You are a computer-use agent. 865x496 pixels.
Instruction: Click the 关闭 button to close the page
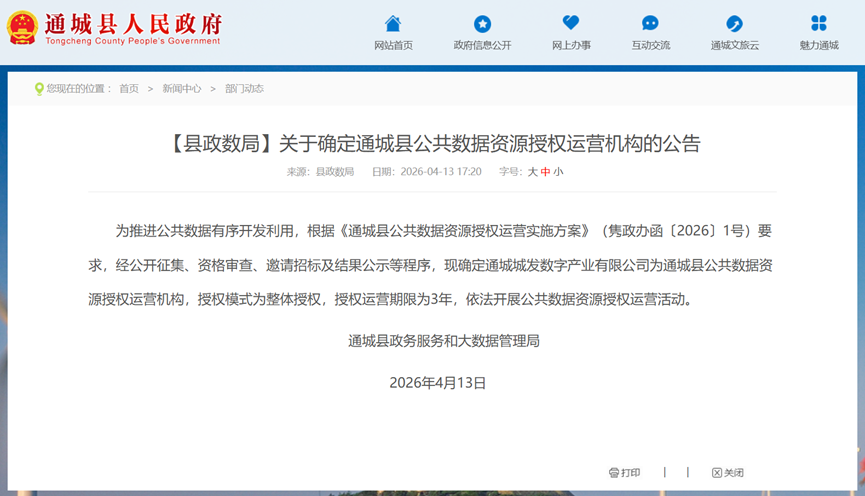(728, 473)
